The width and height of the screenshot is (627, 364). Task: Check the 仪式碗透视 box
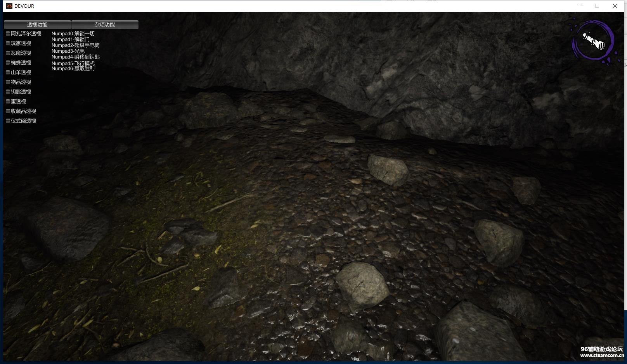(8, 121)
